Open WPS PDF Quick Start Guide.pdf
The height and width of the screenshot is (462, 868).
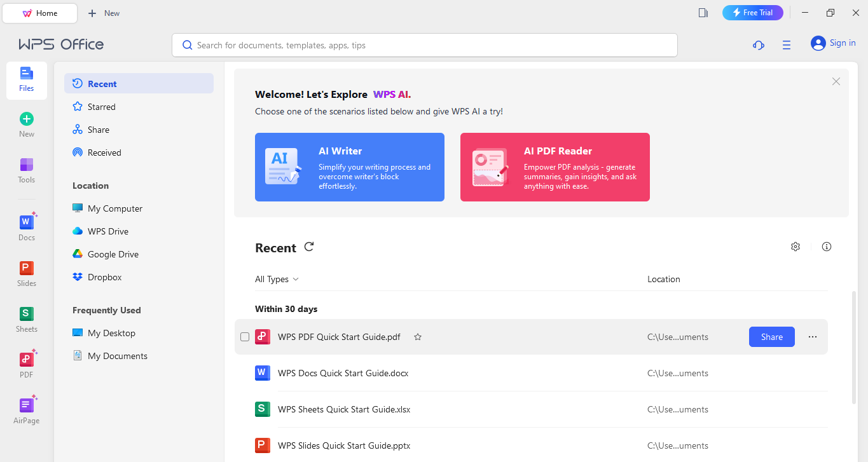point(339,337)
